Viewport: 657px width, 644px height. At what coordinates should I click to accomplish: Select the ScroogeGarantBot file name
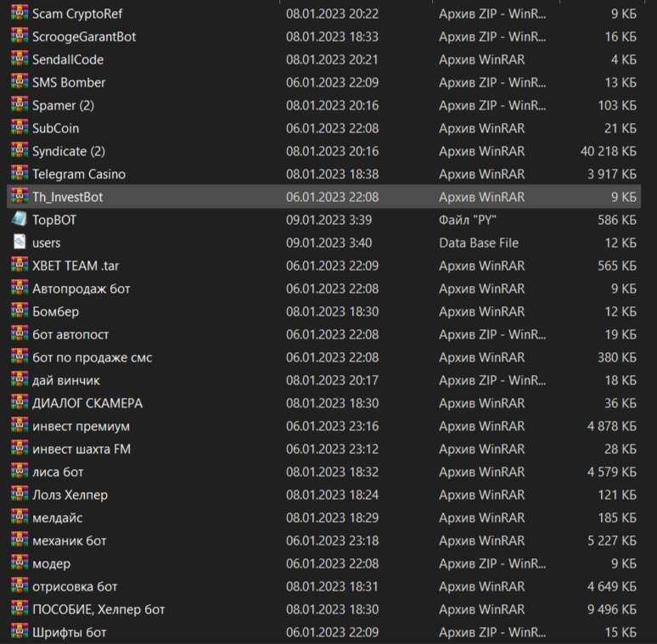(x=83, y=36)
